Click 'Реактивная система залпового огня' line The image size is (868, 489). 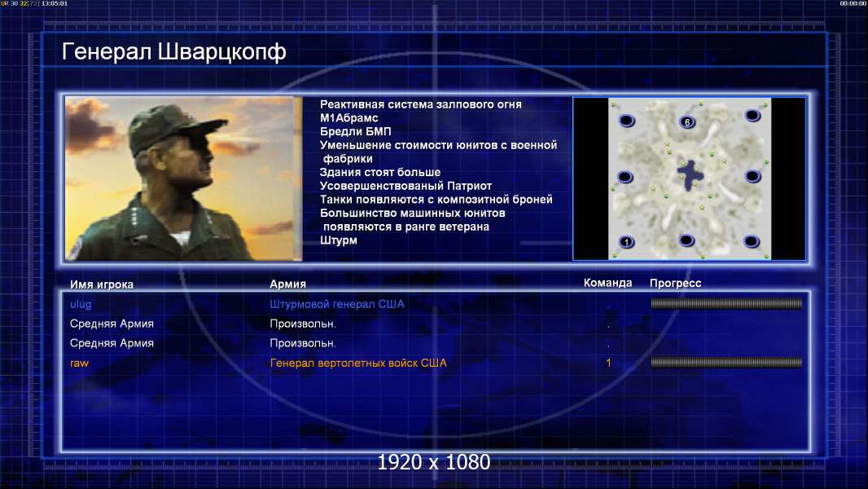[x=421, y=104]
